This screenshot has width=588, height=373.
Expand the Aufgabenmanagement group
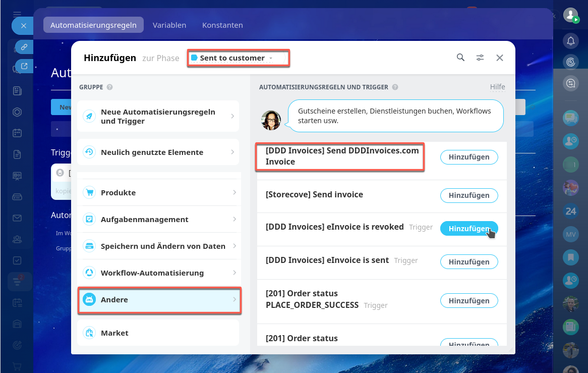(x=159, y=219)
